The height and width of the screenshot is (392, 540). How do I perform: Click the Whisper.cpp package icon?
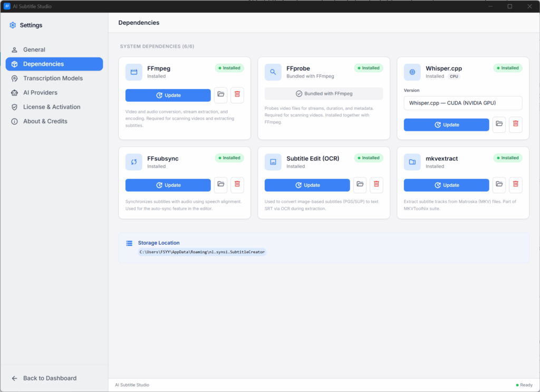(x=412, y=71)
